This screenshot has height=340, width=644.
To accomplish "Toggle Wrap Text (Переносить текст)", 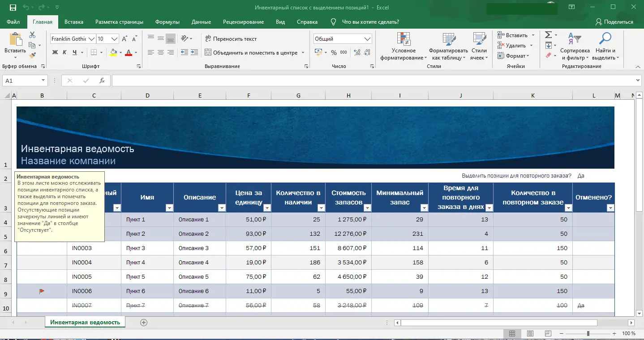I will pyautogui.click(x=231, y=39).
